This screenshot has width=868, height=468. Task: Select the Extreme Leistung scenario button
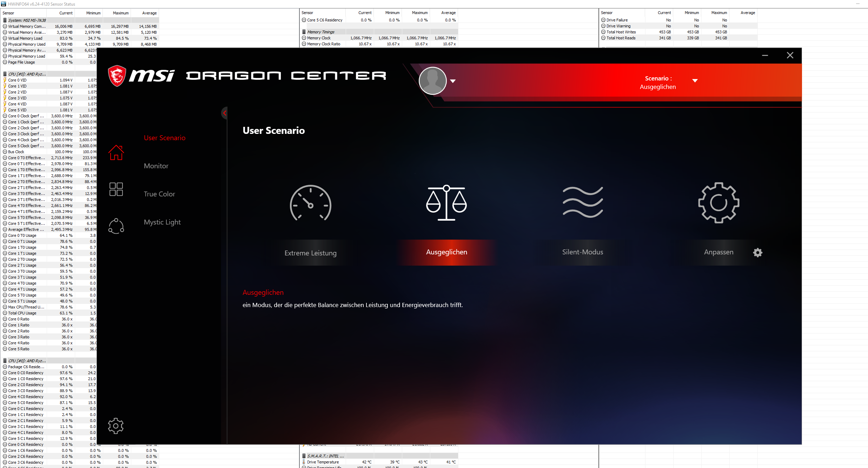point(311,253)
